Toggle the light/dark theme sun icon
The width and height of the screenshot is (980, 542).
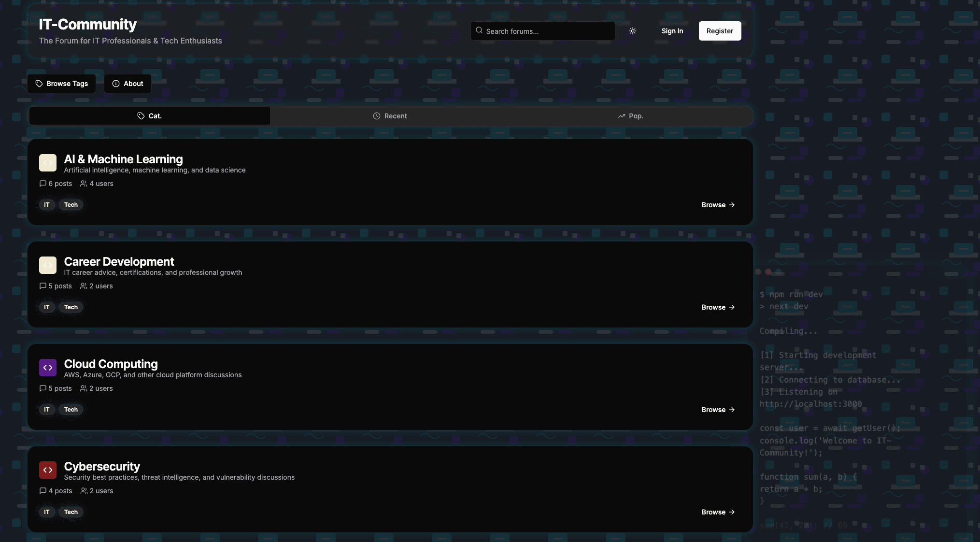coord(632,31)
